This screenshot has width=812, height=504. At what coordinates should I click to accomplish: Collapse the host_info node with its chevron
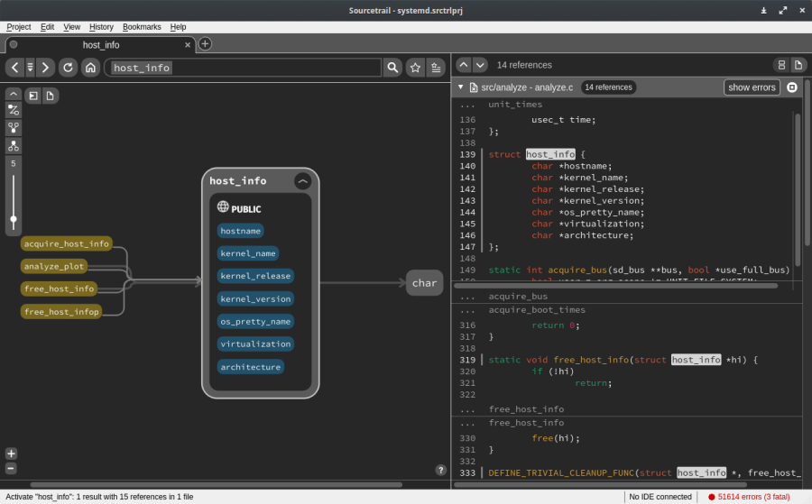[x=303, y=181]
